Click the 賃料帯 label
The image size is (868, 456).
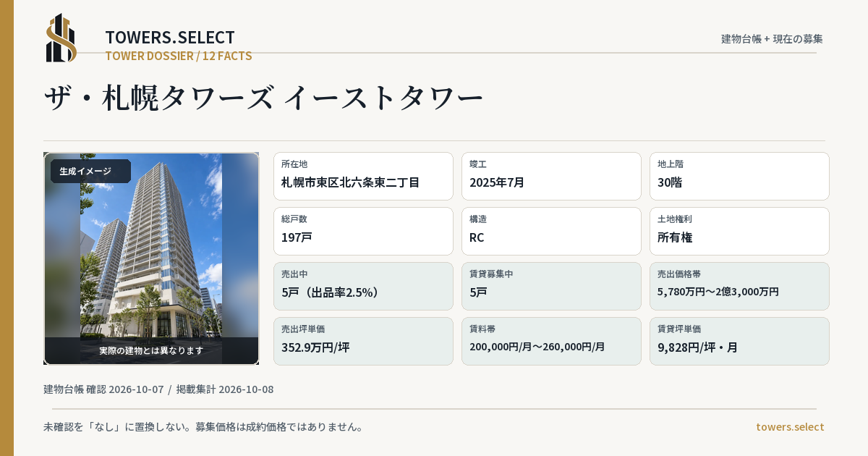pos(482,329)
